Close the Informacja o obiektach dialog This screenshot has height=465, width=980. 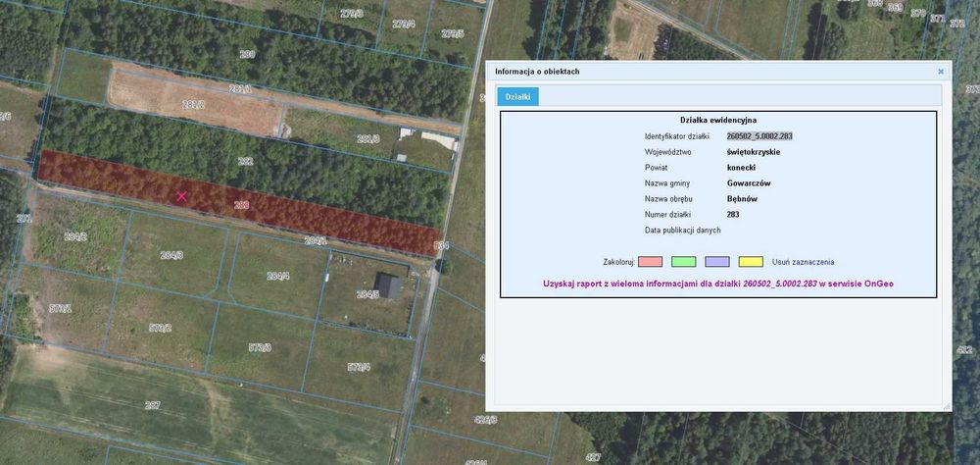(941, 72)
